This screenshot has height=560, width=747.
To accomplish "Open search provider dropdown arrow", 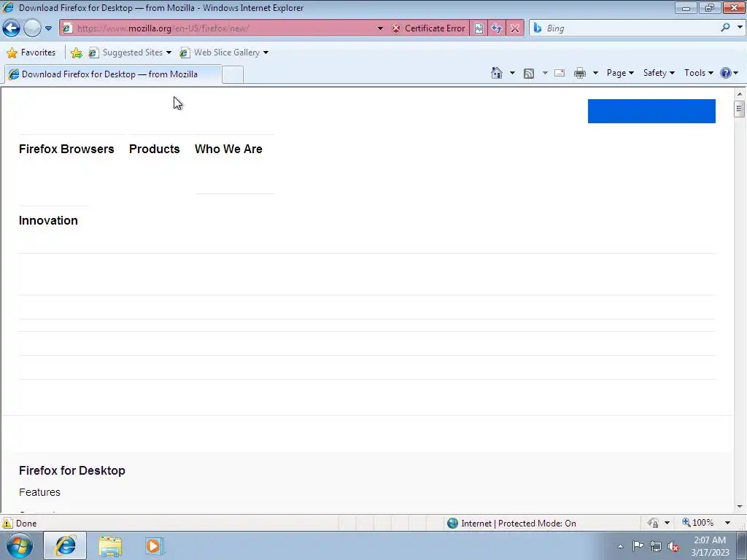I will pos(740,28).
